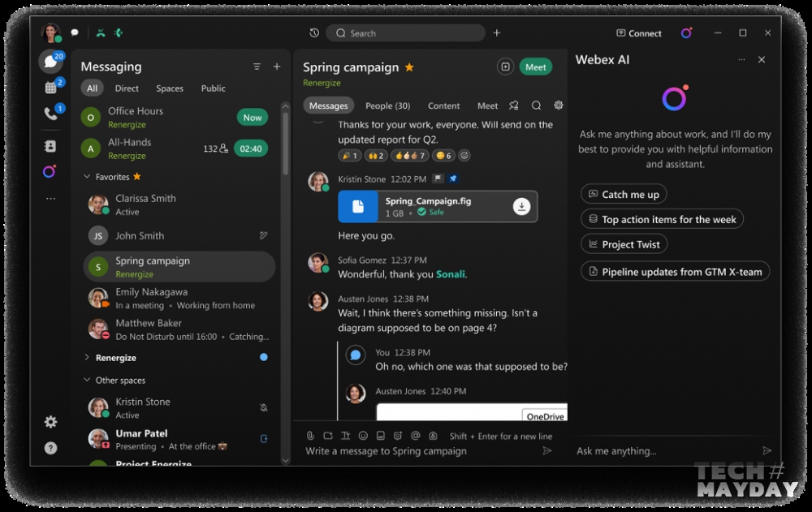Image resolution: width=812 pixels, height=512 pixels.
Task: Open the Calling phone icon in sidebar
Action: (x=50, y=113)
